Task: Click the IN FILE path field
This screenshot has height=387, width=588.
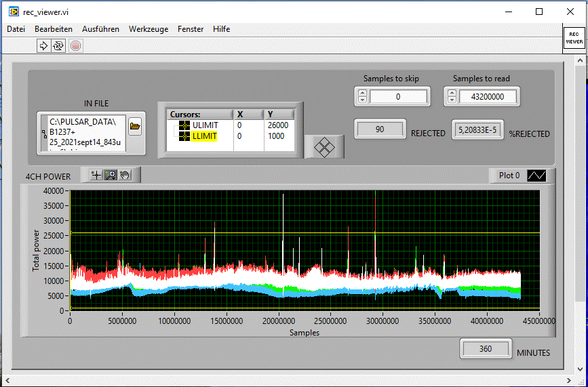Action: point(87,134)
